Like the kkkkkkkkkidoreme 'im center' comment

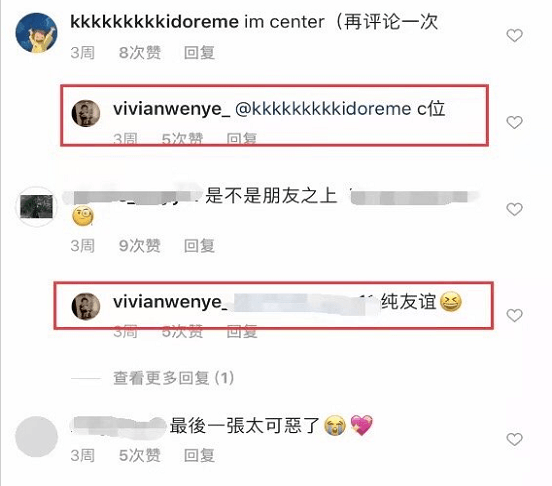tap(514, 36)
